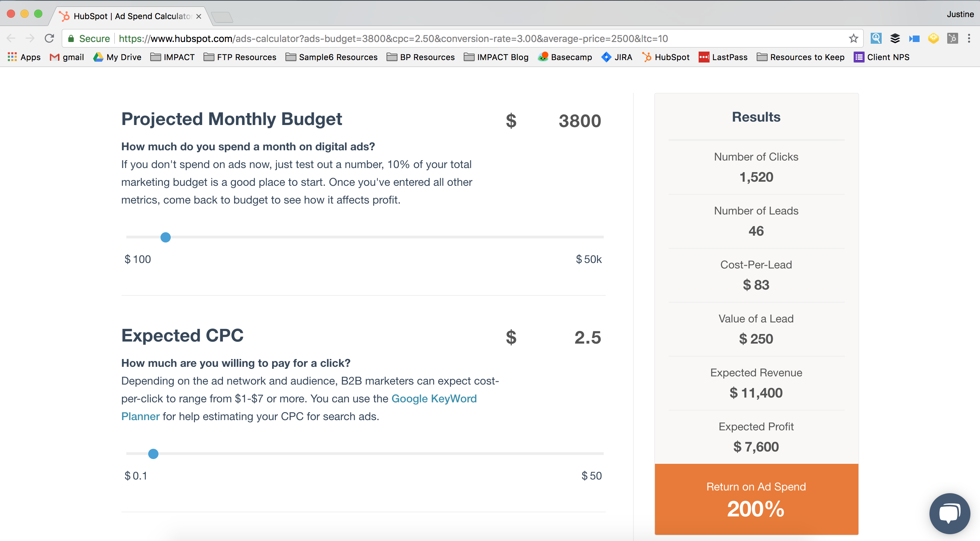Open the IMPACT Blog bookmarks folder

pyautogui.click(x=496, y=57)
